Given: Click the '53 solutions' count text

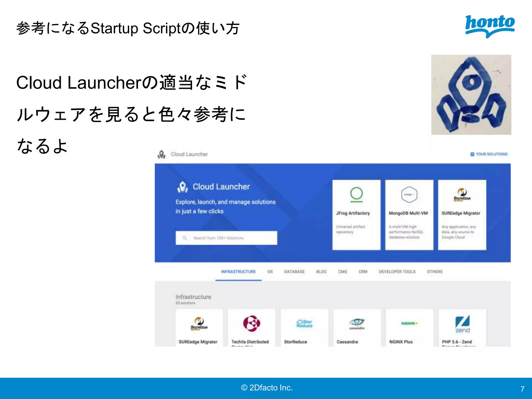Looking at the screenshot, I should click(185, 303).
